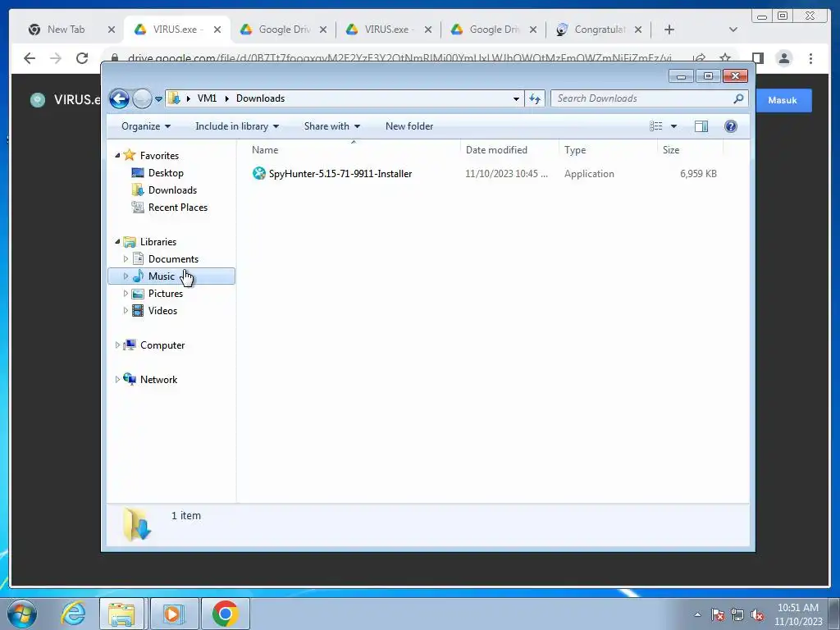The width and height of the screenshot is (840, 630).
Task: Create a New folder
Action: tap(409, 126)
